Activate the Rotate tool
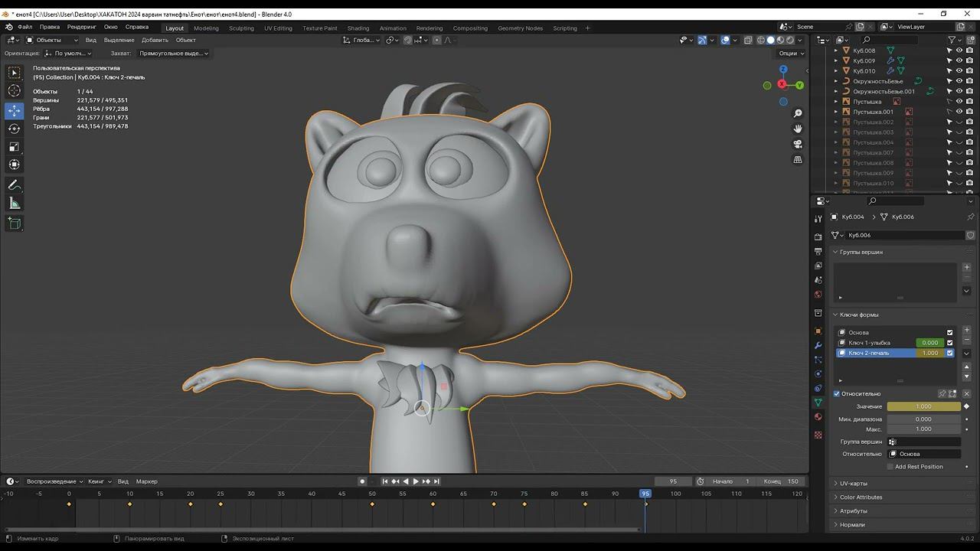 coord(15,129)
